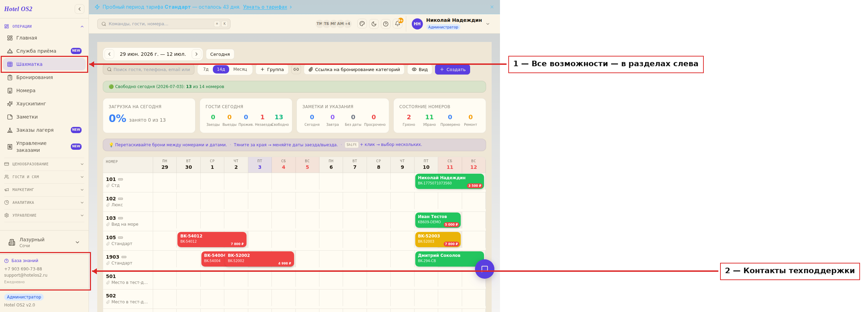Open the Узнать о тарифах link
This screenshot has width=868, height=312.
(265, 7)
